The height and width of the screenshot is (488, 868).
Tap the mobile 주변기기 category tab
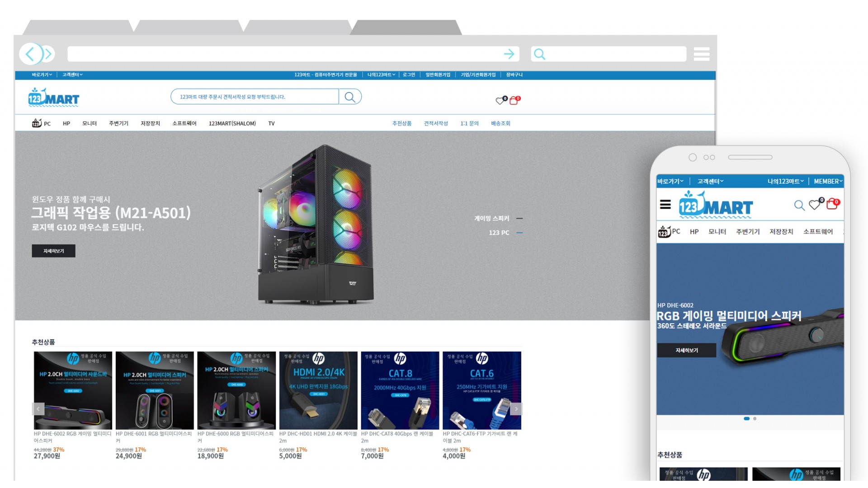coord(748,231)
